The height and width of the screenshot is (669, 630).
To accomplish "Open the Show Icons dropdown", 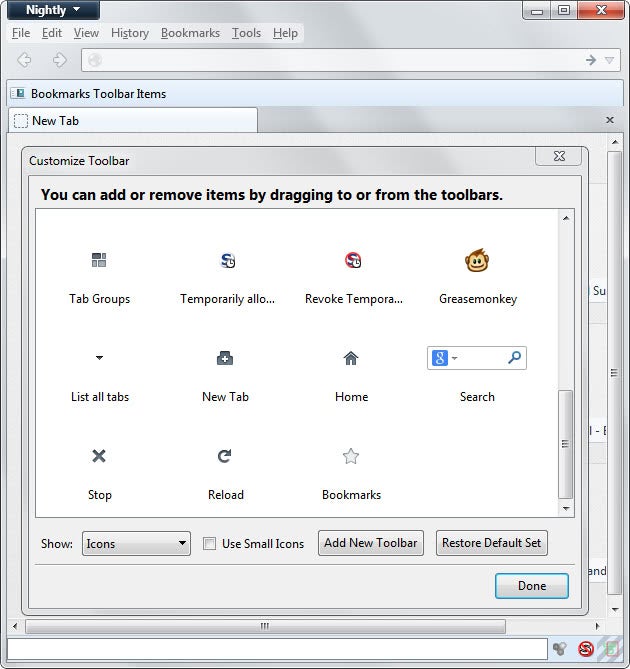I will click(x=136, y=543).
